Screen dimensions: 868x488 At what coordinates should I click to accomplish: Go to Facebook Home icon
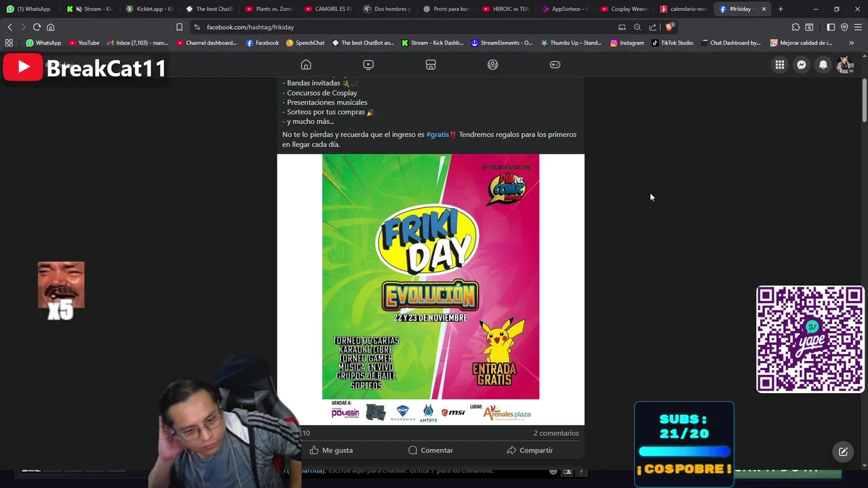(306, 64)
